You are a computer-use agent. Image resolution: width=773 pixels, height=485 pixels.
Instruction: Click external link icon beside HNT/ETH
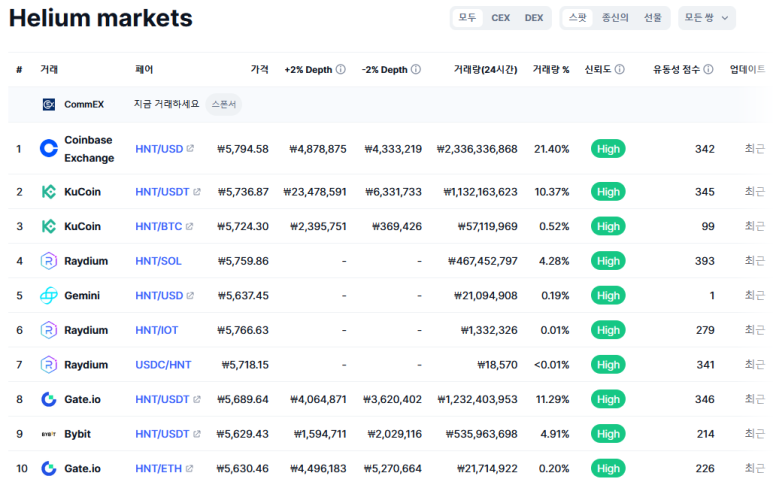[x=189, y=468]
